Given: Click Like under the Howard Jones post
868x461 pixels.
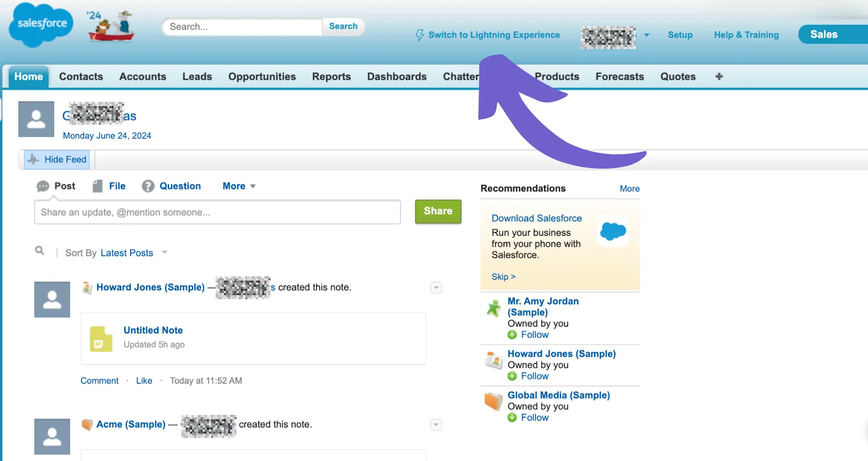Looking at the screenshot, I should click(144, 381).
